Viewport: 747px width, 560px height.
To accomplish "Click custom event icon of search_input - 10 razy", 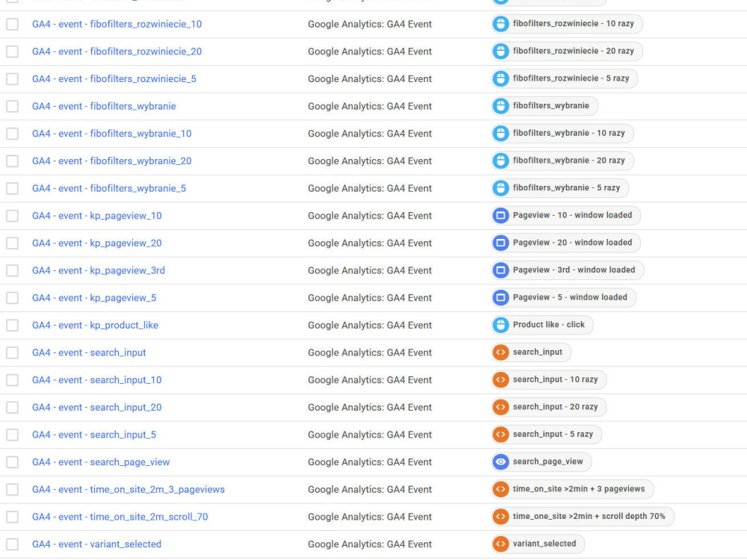I will [500, 380].
